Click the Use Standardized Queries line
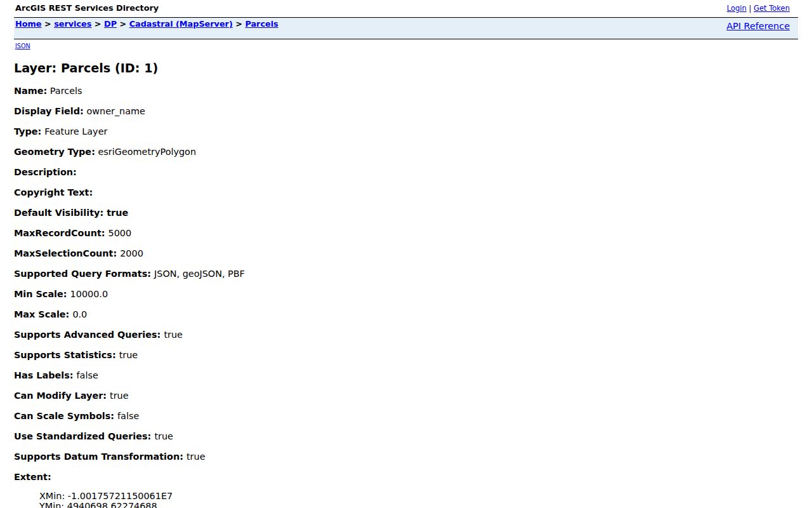 pyautogui.click(x=94, y=436)
